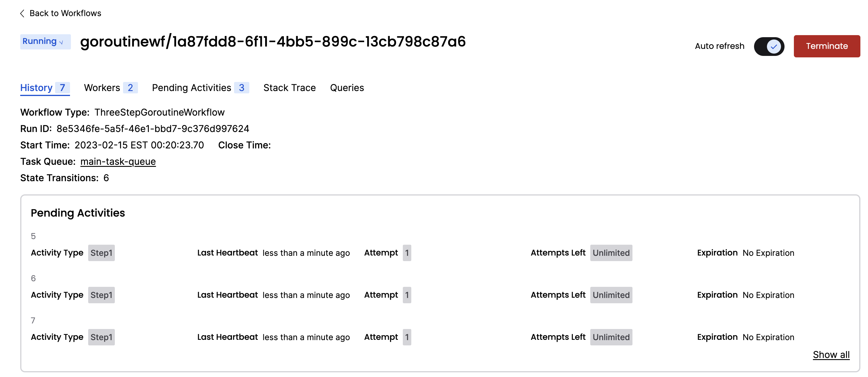Viewport: 868px width, 377px height.
Task: Click the checkmark on the Auto refresh switch
Action: point(774,46)
